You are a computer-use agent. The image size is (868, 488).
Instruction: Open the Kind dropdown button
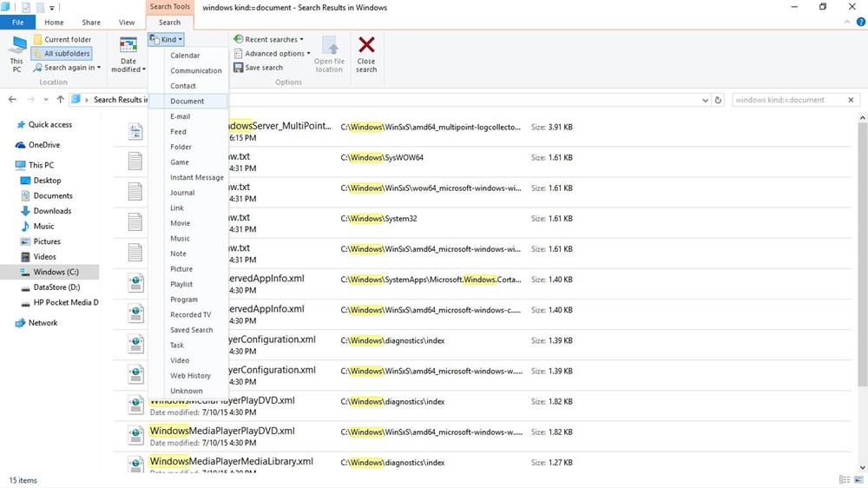pyautogui.click(x=166, y=39)
